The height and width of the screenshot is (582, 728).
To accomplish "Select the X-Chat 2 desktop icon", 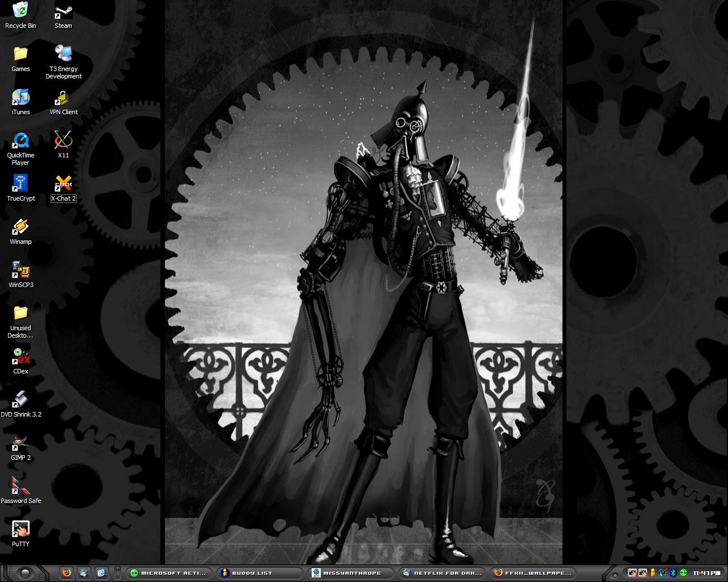I will [x=63, y=188].
